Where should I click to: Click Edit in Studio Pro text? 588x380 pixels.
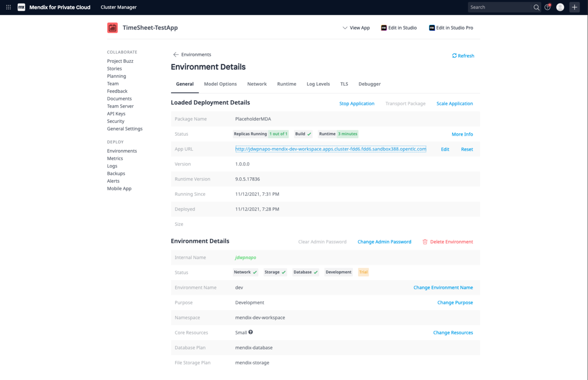point(455,28)
